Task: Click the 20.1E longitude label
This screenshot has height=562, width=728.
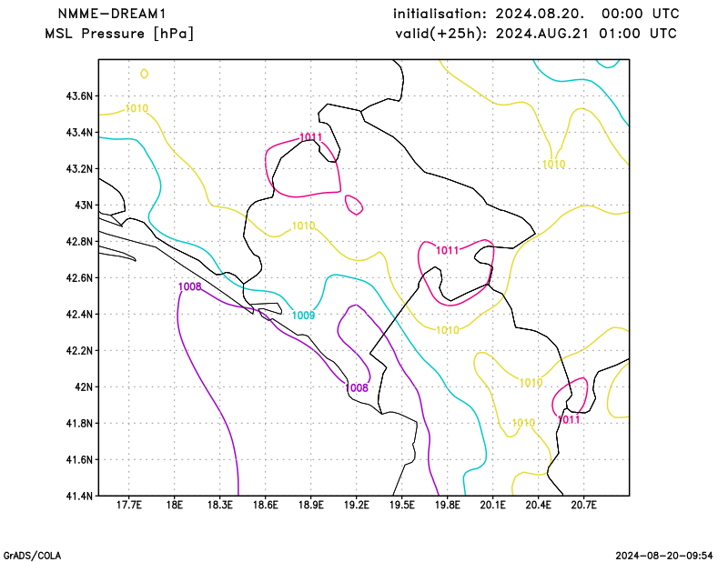Action: click(493, 505)
